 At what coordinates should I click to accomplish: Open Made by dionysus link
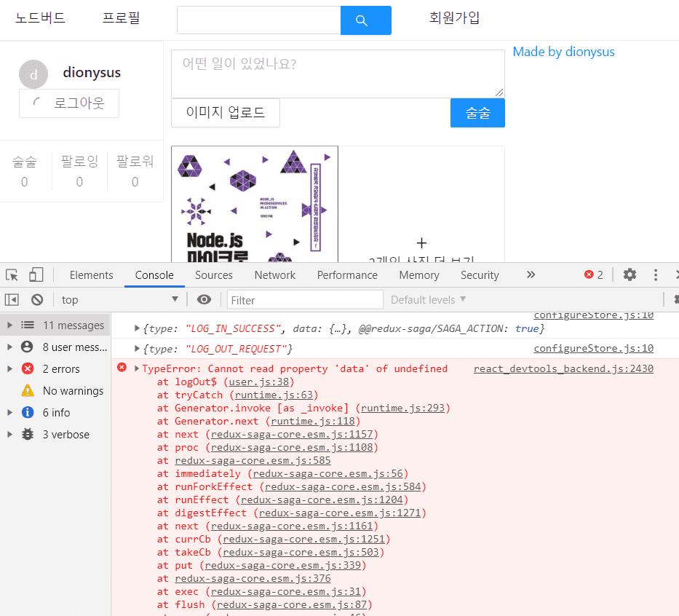click(563, 52)
